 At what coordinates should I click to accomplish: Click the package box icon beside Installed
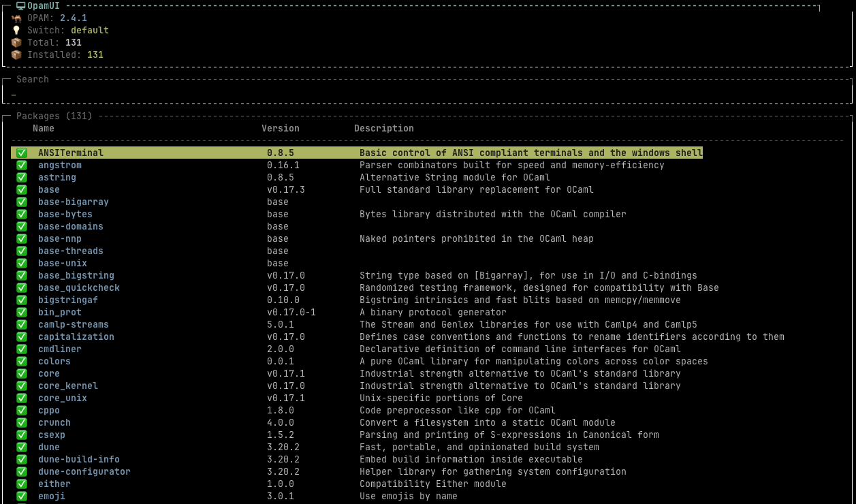(x=16, y=54)
